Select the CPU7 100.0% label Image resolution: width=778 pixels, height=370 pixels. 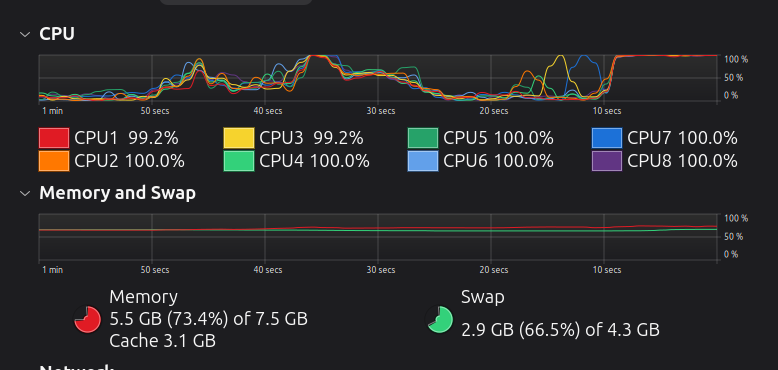[682, 138]
